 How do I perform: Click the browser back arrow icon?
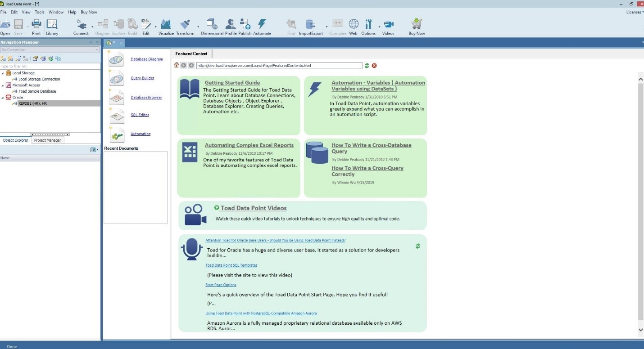click(x=184, y=65)
